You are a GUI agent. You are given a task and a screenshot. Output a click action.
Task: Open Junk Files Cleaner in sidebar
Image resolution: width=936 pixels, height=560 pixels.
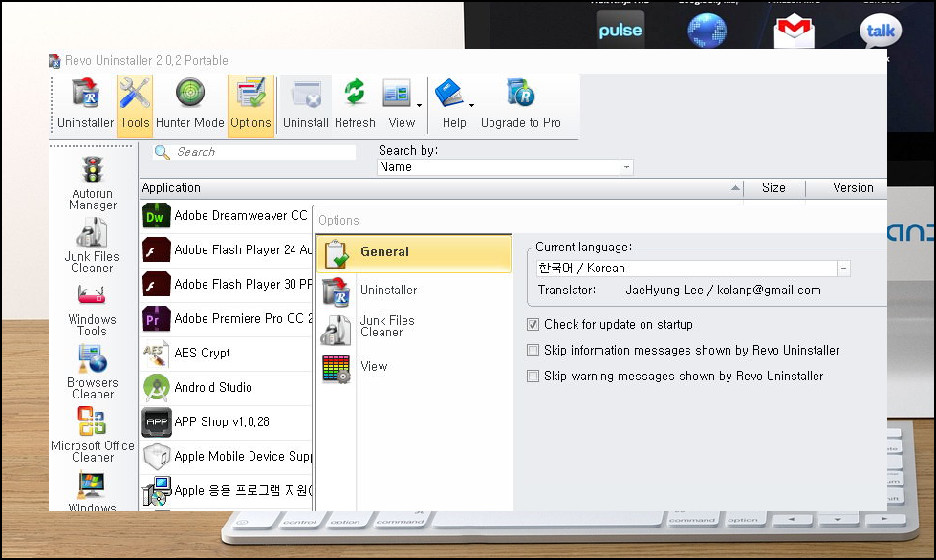92,245
